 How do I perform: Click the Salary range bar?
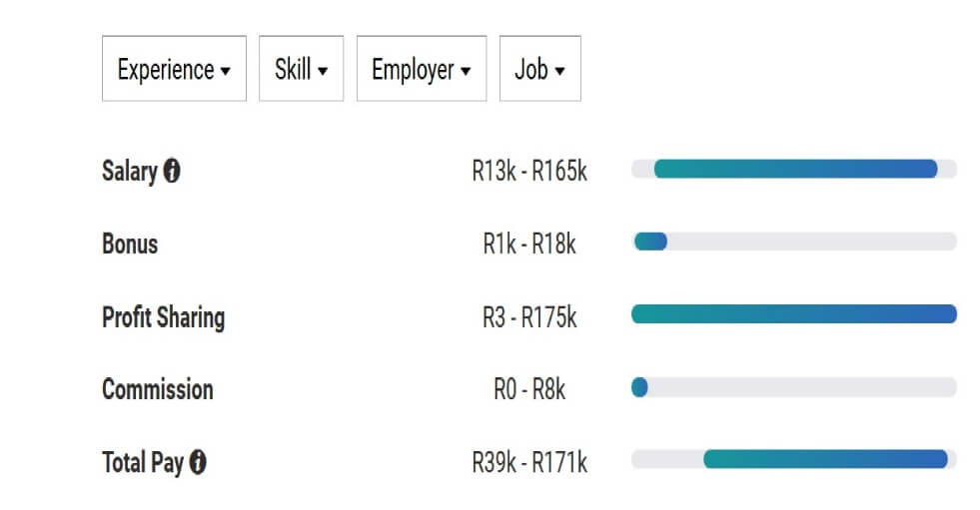click(x=794, y=169)
